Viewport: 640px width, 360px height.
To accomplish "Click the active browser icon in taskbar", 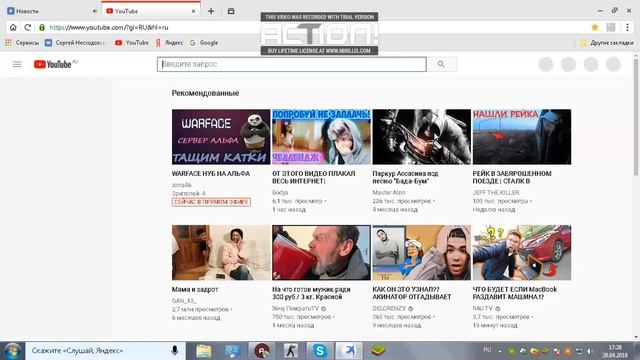I will 349,351.
